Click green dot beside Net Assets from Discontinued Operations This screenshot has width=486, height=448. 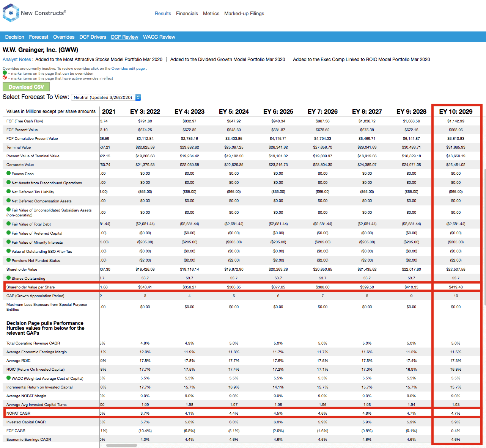click(8, 182)
